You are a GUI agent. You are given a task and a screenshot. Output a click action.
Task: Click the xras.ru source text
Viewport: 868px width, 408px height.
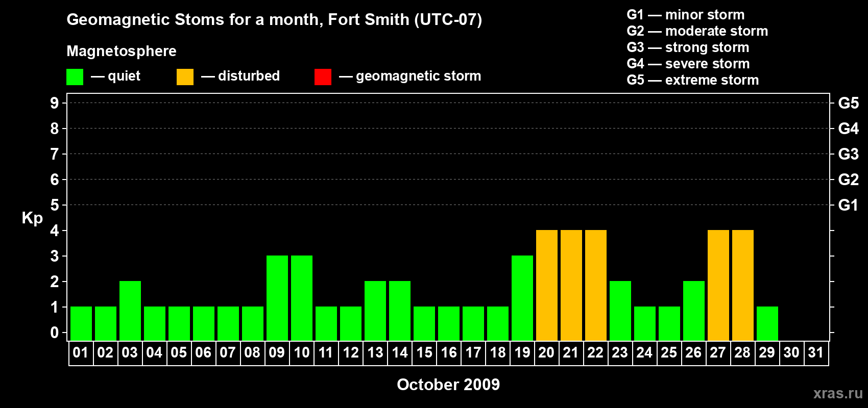[x=838, y=393]
